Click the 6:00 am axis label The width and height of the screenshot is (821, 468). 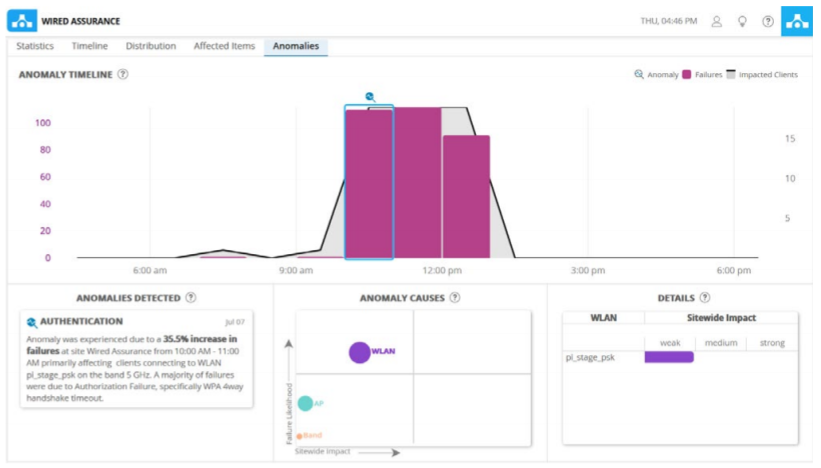(x=150, y=271)
